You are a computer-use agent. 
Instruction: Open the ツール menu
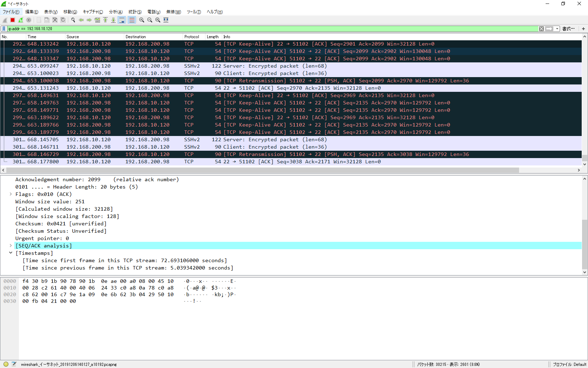[194, 12]
